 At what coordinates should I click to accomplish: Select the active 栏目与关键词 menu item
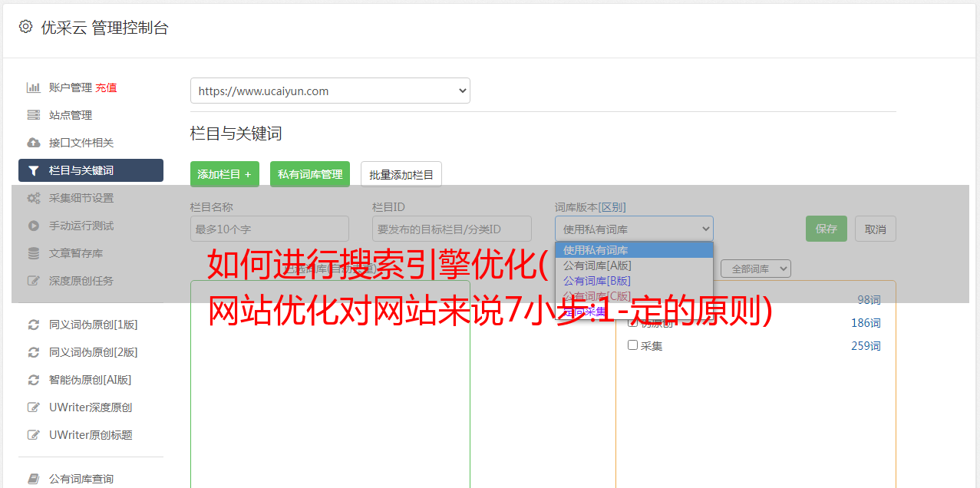click(x=91, y=170)
